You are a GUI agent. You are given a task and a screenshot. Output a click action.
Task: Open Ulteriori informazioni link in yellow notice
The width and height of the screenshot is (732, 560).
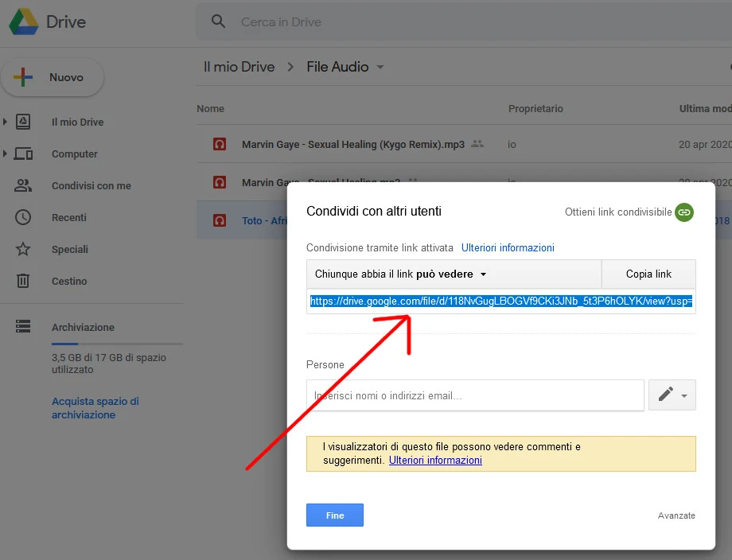click(435, 461)
